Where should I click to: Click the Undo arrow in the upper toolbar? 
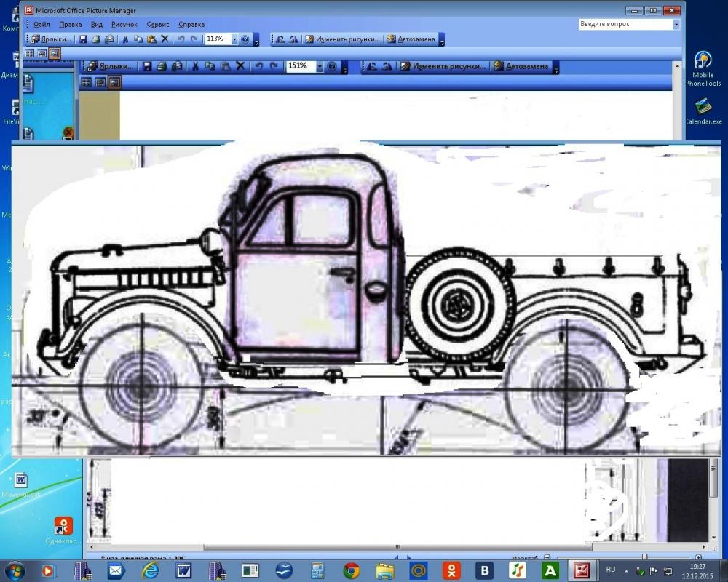(181, 39)
